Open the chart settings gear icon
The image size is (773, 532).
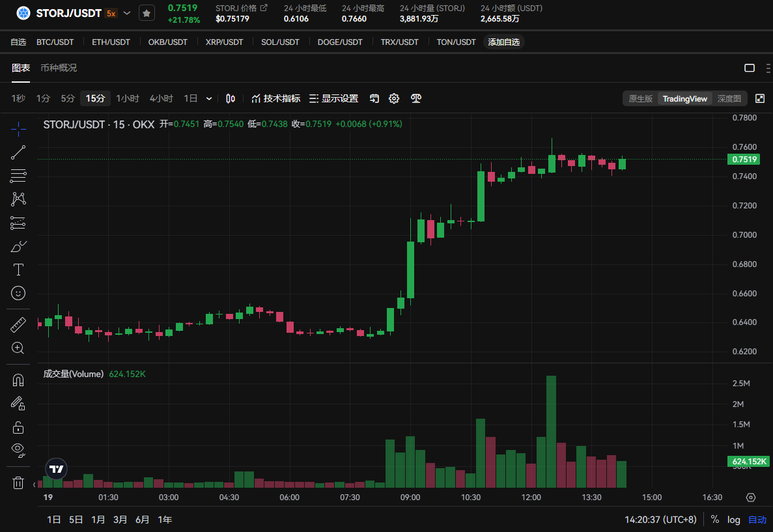coord(393,98)
